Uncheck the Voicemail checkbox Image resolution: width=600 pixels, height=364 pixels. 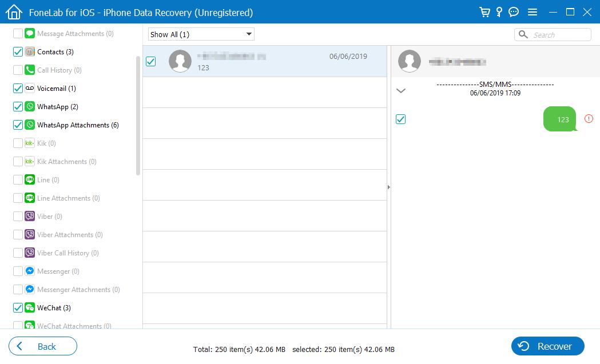[x=18, y=89]
